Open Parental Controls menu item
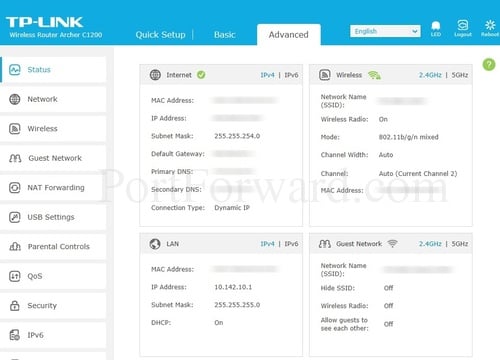Screen dimensions: 500x360 pyautogui.click(x=53, y=247)
